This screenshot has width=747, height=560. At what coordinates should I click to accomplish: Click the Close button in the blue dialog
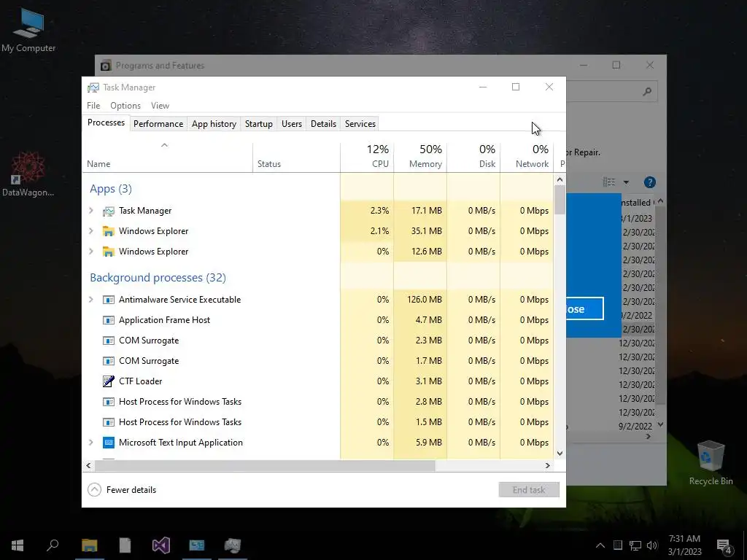point(584,309)
